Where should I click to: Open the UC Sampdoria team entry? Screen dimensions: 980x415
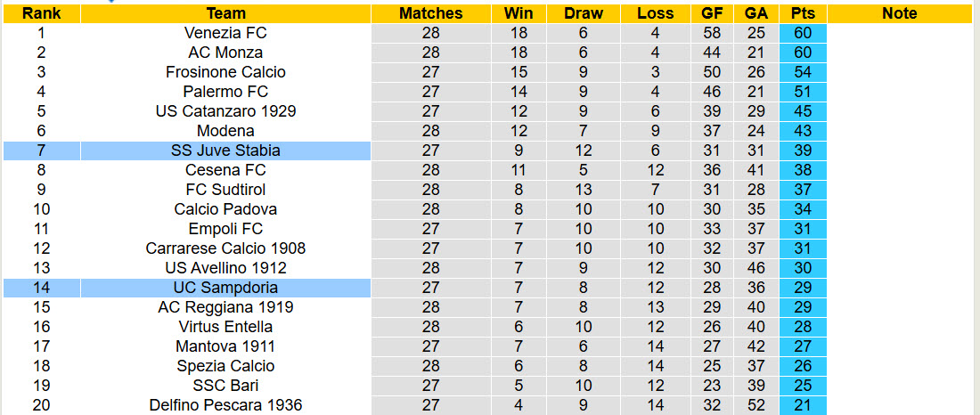225,288
